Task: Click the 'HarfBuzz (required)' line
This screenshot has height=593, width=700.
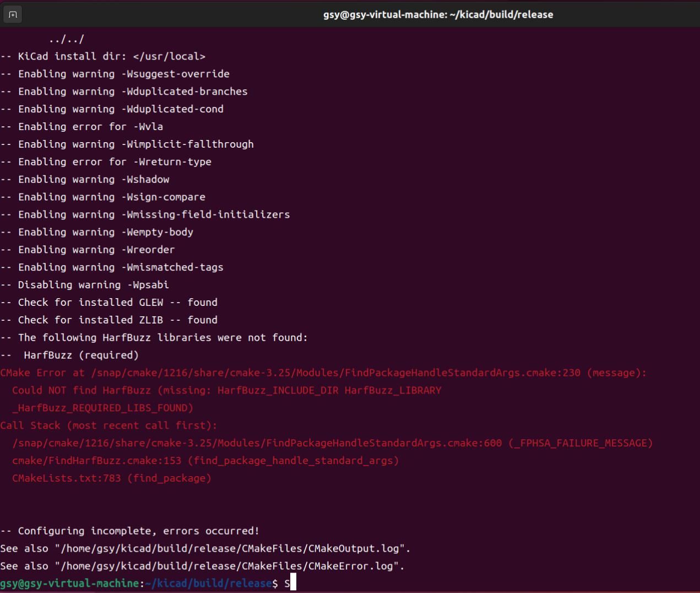Action: coord(69,355)
